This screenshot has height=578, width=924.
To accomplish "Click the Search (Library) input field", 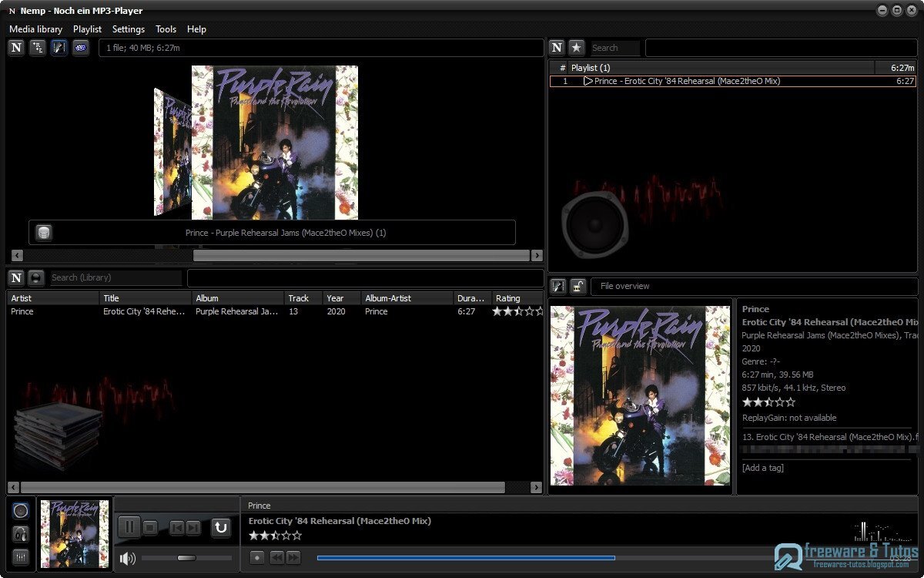I will point(115,277).
